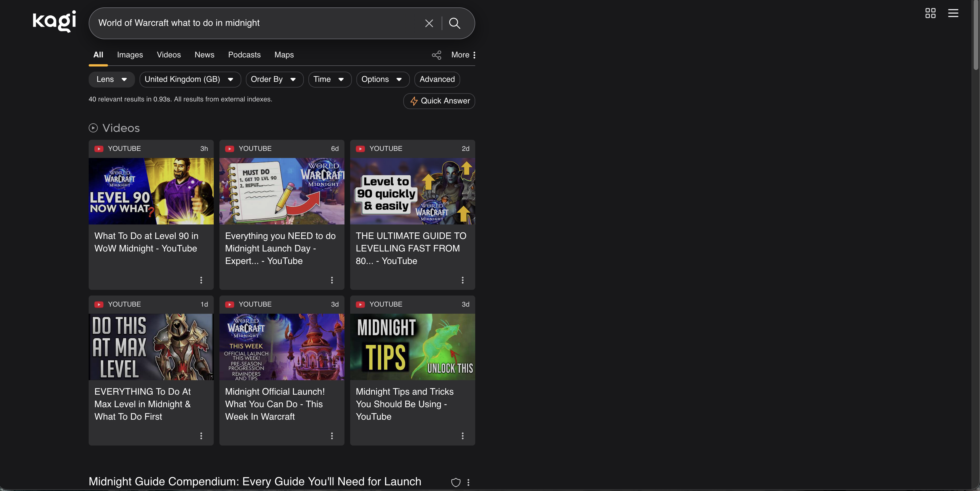Screen dimensions: 980x491
Task: Open the Midnight Guide Compendium result link
Action: pos(255,482)
